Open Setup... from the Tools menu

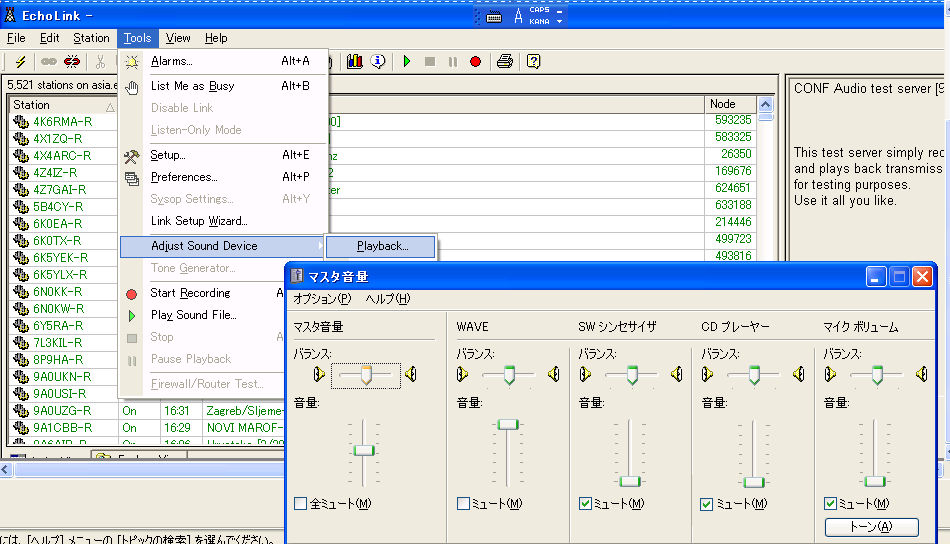[x=224, y=155]
